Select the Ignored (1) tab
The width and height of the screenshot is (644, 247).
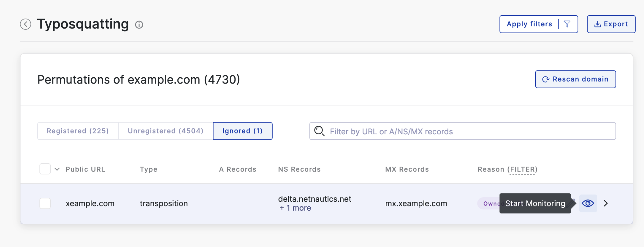point(242,131)
